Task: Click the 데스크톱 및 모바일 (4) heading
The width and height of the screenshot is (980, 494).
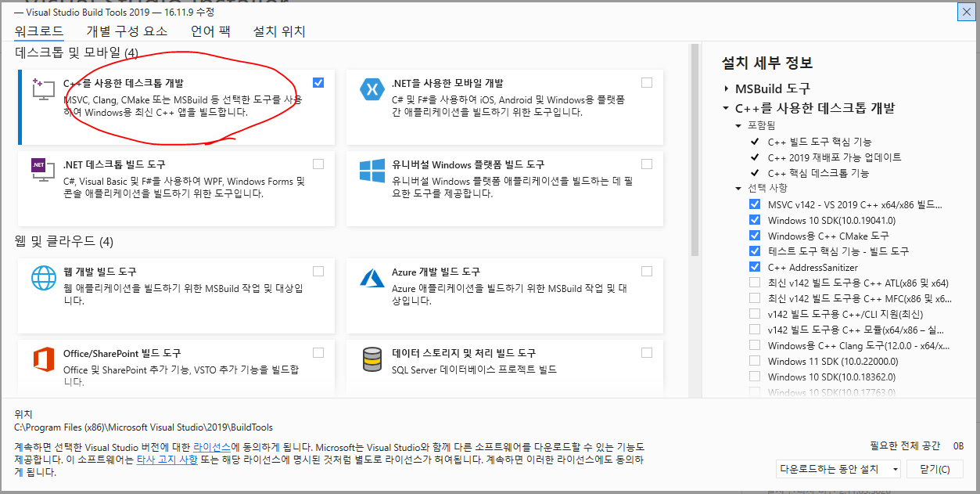Action: [x=77, y=52]
